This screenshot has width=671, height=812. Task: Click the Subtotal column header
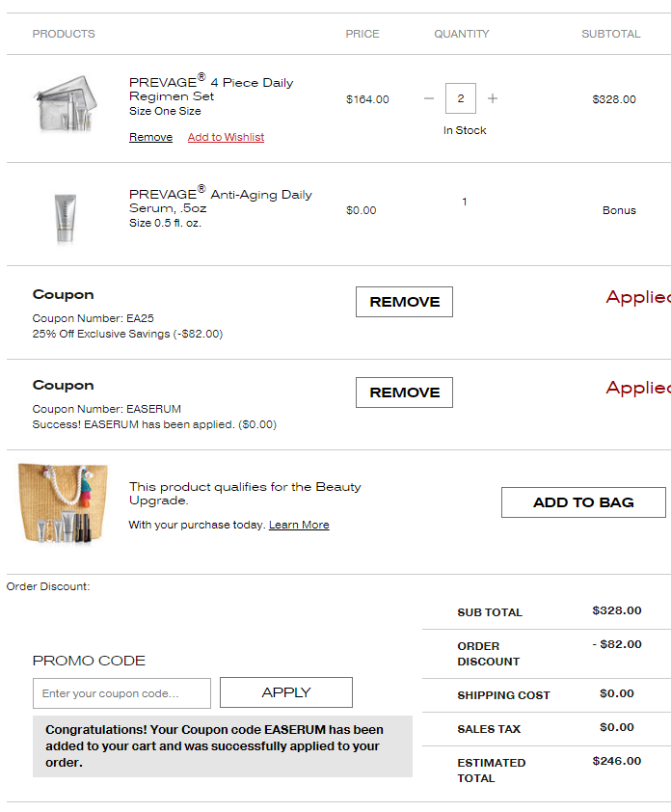point(610,34)
